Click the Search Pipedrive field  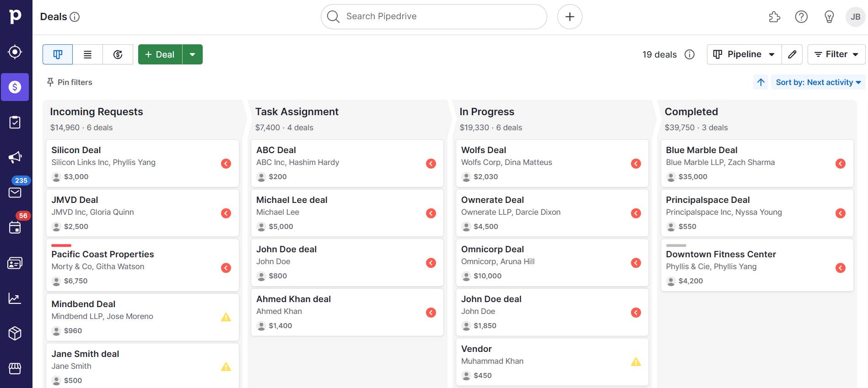pyautogui.click(x=434, y=16)
